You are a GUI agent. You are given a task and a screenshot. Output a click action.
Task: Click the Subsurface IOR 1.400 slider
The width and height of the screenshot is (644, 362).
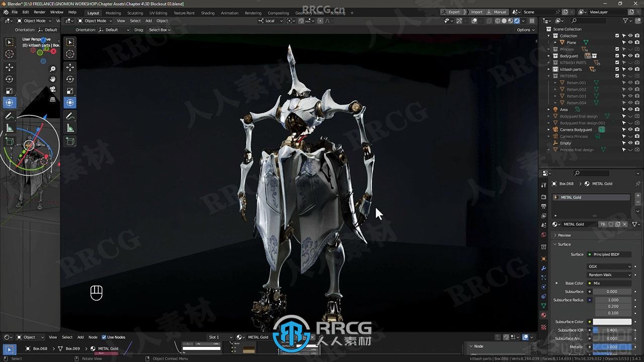tap(612, 330)
